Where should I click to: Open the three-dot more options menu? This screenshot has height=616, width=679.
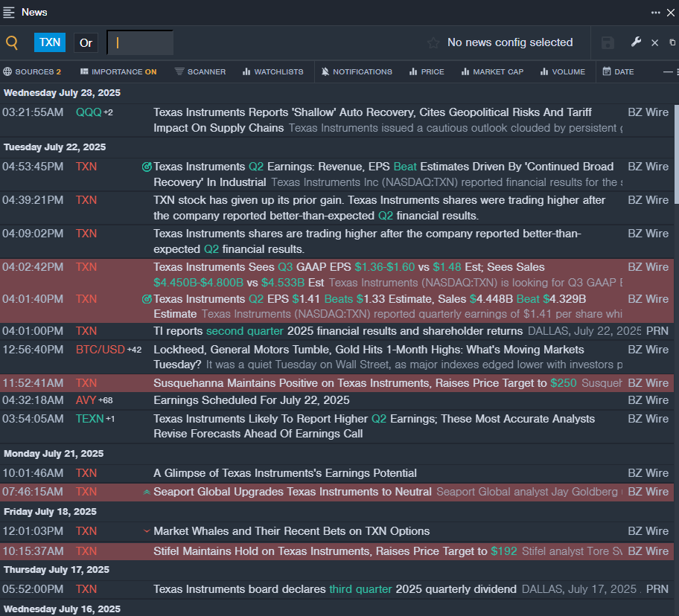[656, 13]
